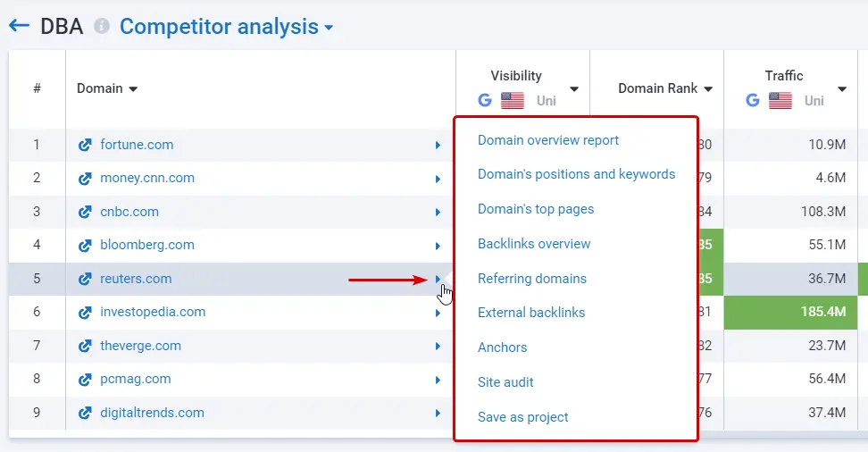Expand the fortune.com row menu arrow
This screenshot has height=452, width=868.
coord(438,145)
